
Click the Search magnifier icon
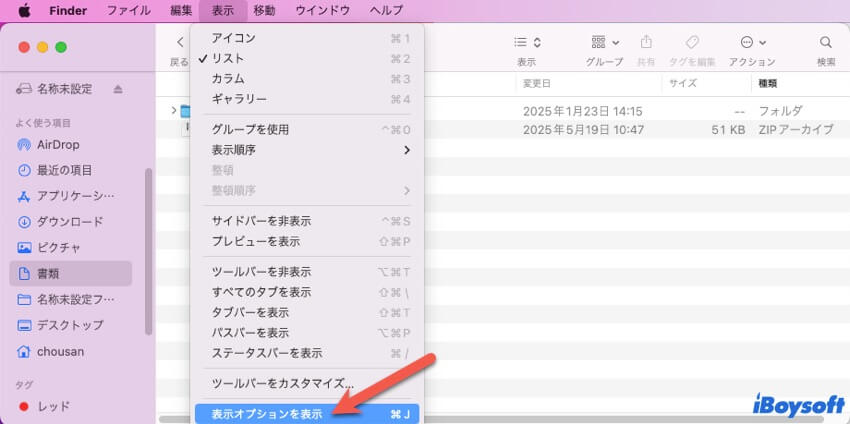(825, 43)
